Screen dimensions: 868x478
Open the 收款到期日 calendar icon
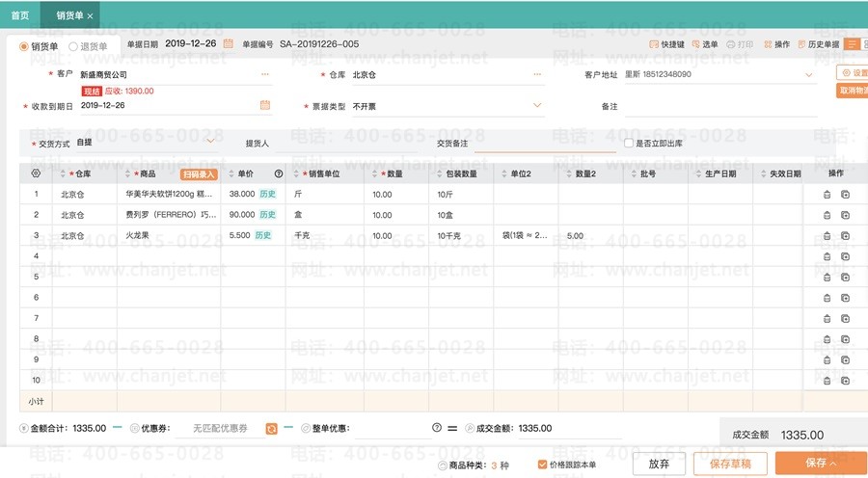264,106
